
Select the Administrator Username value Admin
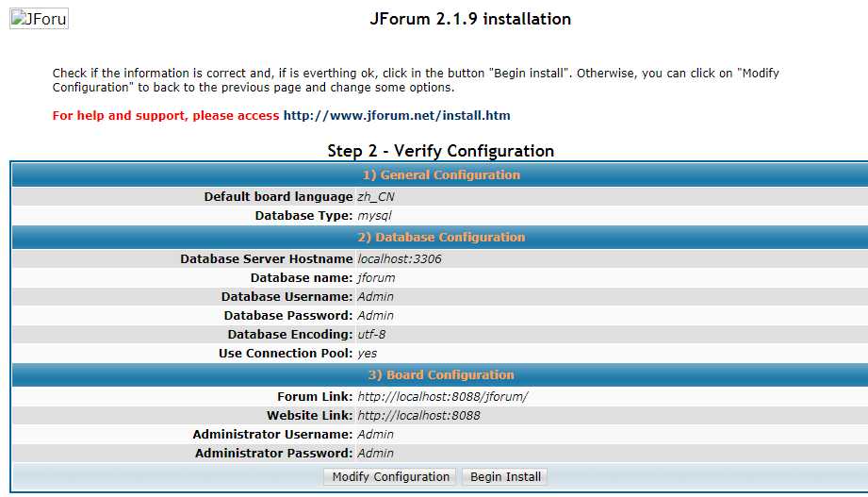coord(375,435)
